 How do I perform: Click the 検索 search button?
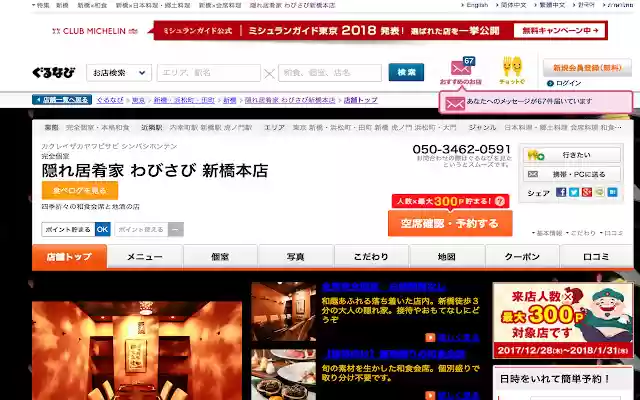coord(406,72)
